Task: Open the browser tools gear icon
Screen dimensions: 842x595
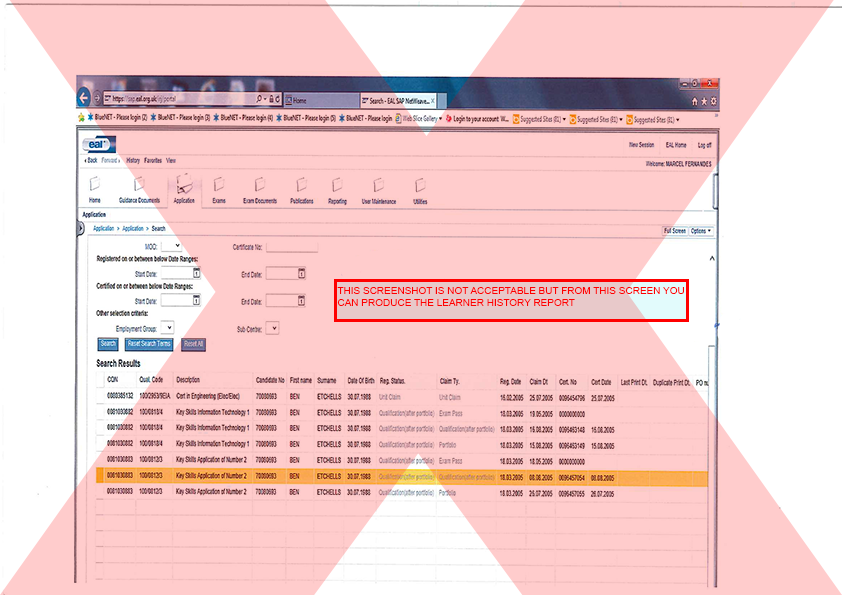Action: pos(713,101)
